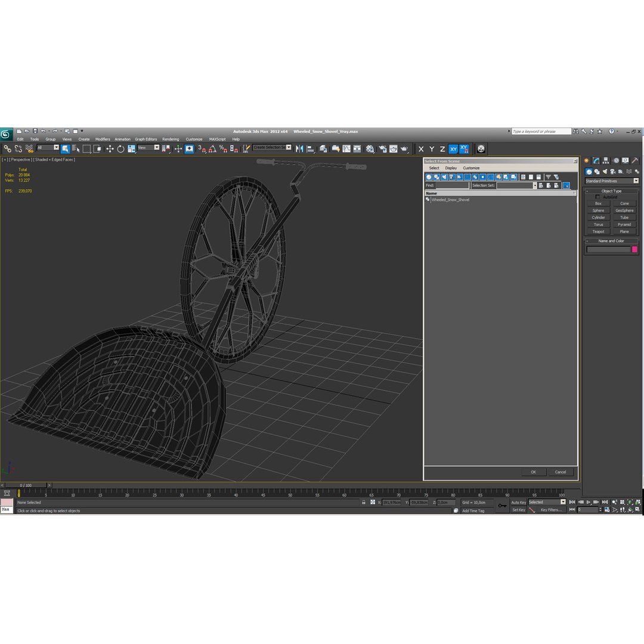Viewport: 644px width, 644px height.
Task: Click the Display Geometry filter in Select From Scene
Action: tap(429, 177)
